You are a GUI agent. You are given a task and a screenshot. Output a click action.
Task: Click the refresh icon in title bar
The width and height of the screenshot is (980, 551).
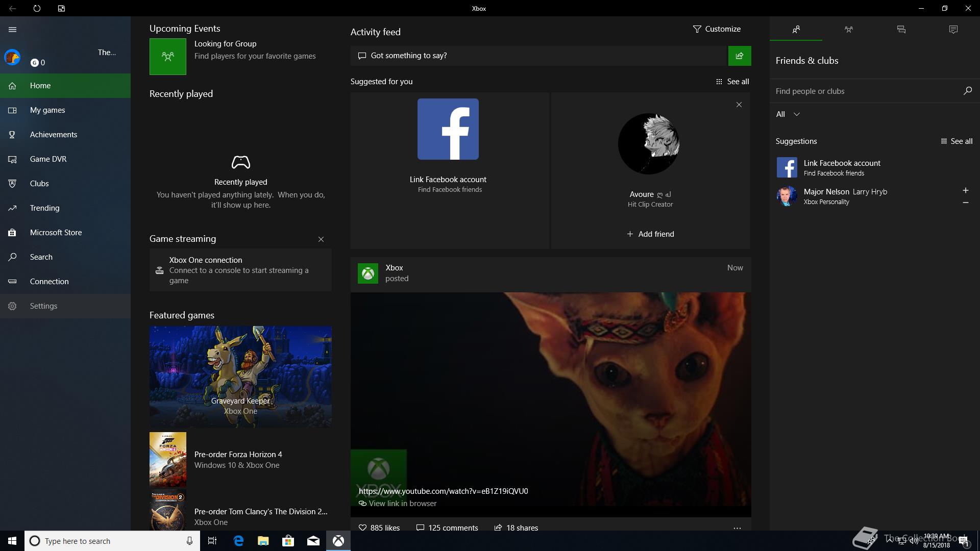(37, 8)
